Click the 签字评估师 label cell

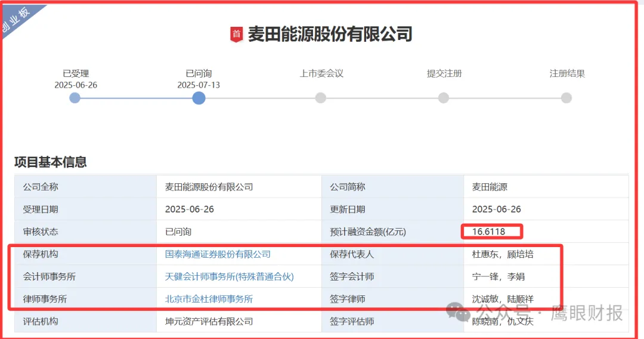(392, 321)
